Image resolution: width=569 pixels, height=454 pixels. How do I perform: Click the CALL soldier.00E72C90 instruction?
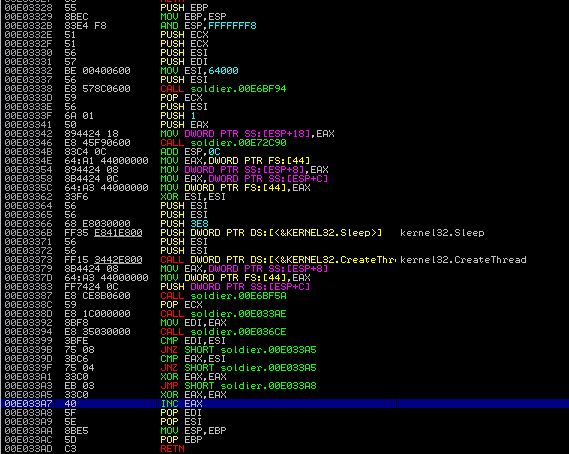pos(223,143)
